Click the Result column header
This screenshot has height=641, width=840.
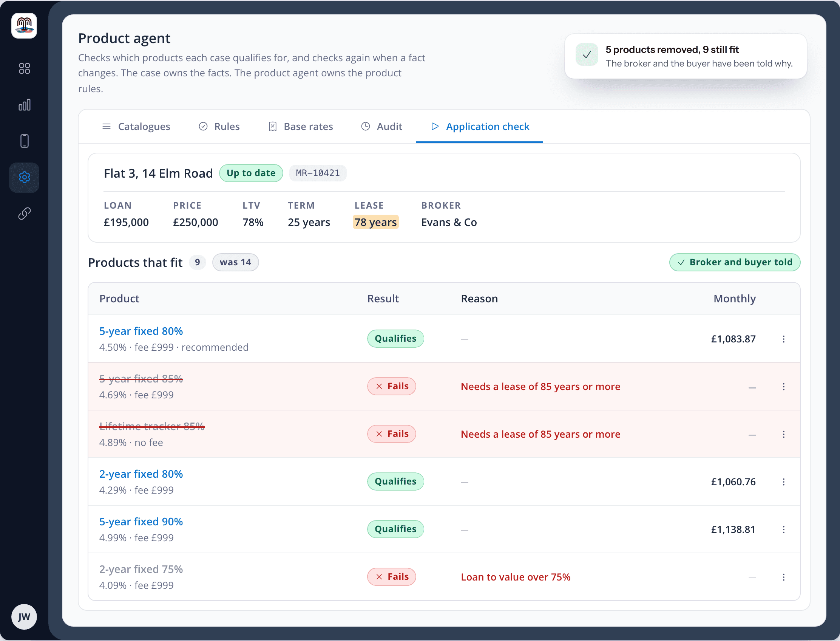click(x=383, y=299)
